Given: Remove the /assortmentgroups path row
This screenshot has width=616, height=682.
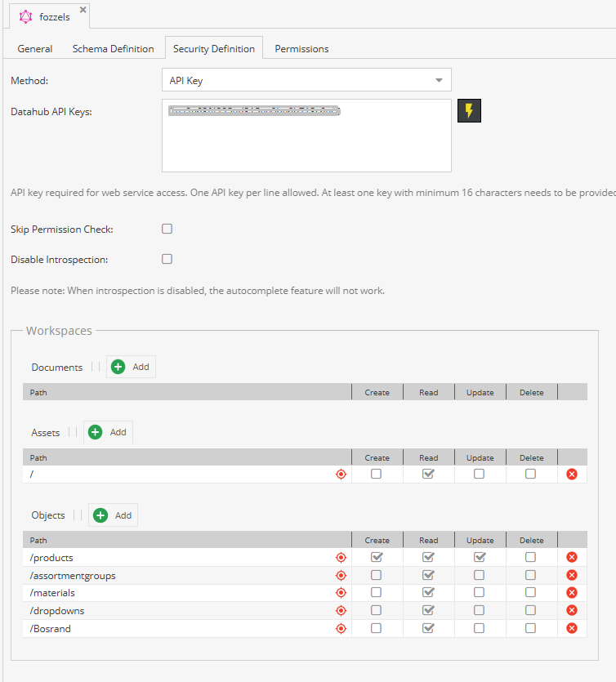Looking at the screenshot, I should click(x=572, y=576).
